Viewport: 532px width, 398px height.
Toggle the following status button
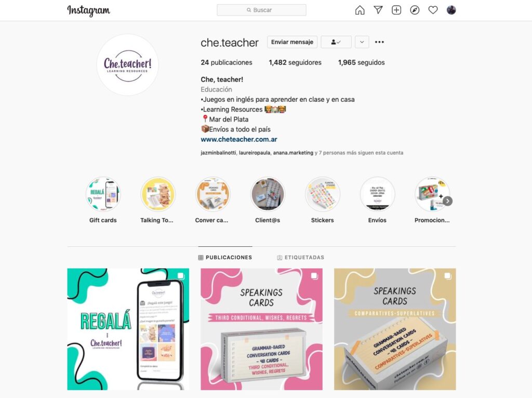[336, 42]
